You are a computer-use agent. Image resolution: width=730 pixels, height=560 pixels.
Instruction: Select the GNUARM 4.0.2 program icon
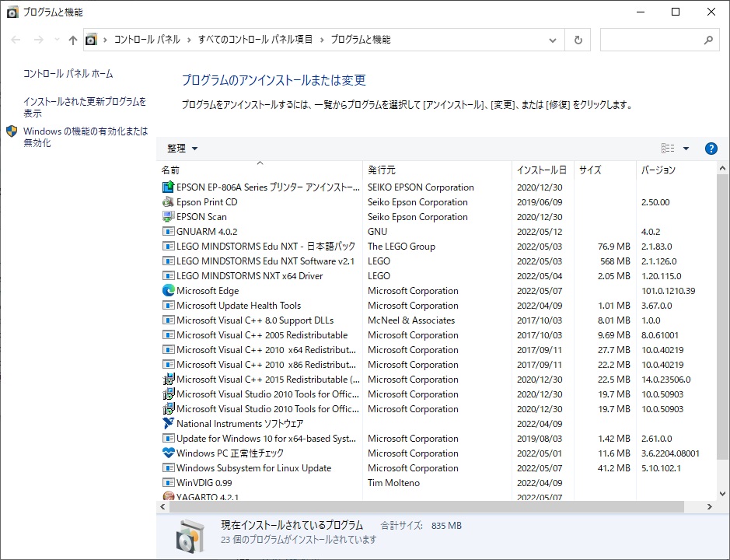(x=168, y=232)
